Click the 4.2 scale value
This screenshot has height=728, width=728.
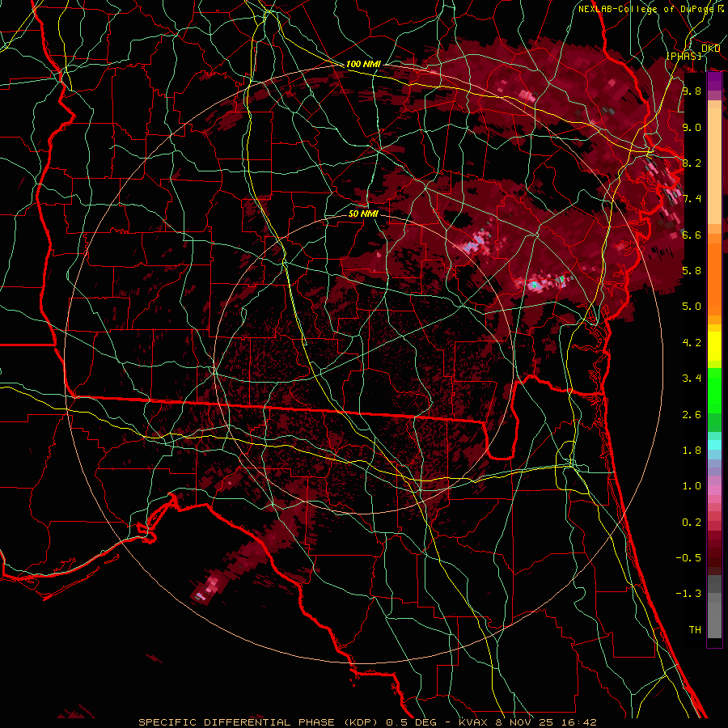pyautogui.click(x=692, y=343)
